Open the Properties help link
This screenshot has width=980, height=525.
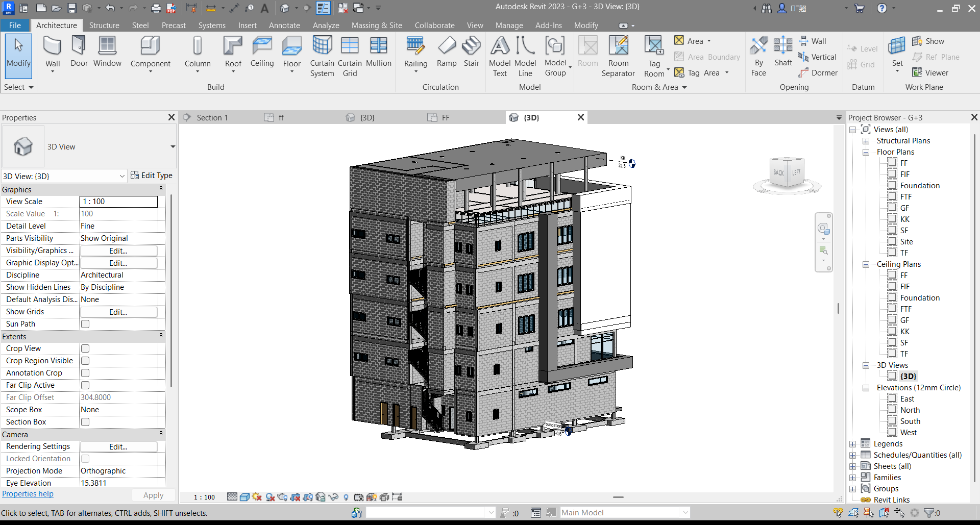28,494
